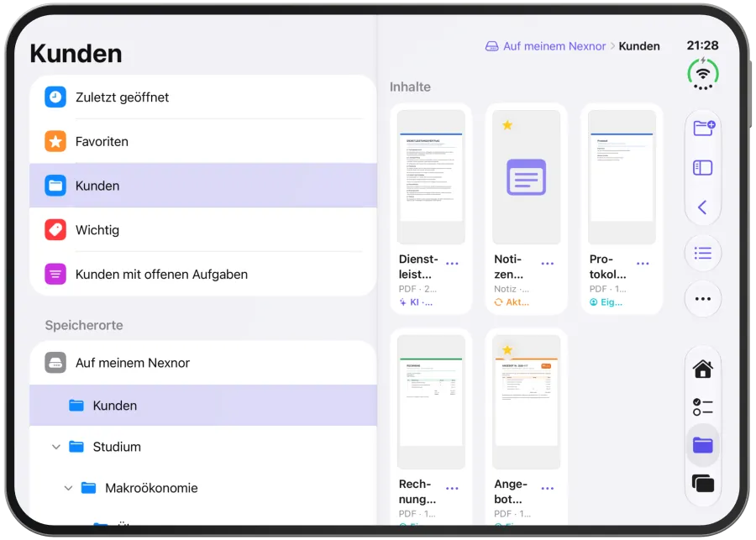The height and width of the screenshot is (540, 756).
Task: Open the Notizen note thumbnail
Action: [527, 177]
